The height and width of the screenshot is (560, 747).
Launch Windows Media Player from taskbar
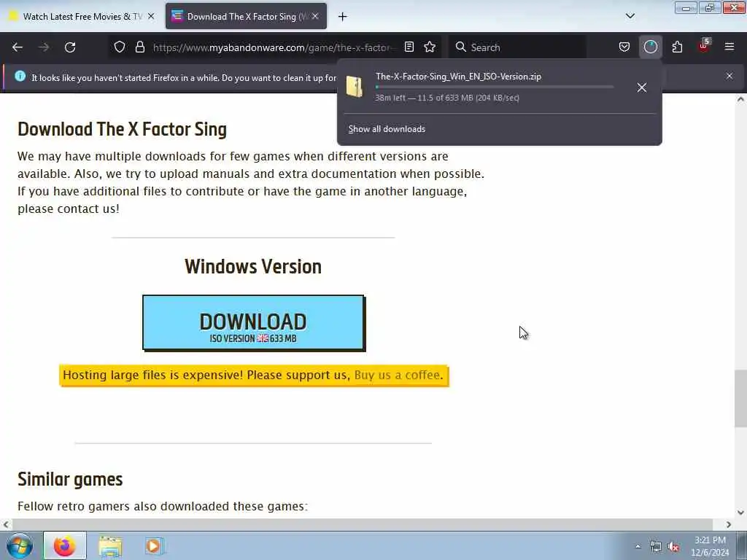(153, 545)
